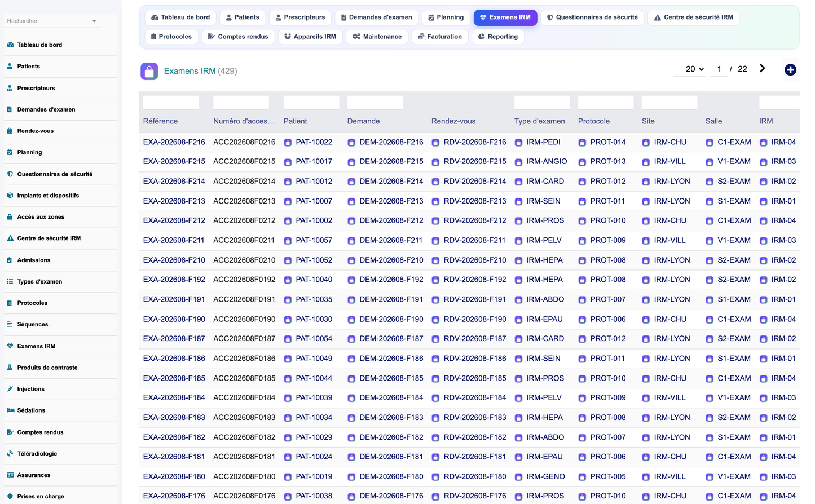This screenshot has width=815, height=504.
Task: Click the Téléradiologie satellite icon
Action: click(10, 454)
